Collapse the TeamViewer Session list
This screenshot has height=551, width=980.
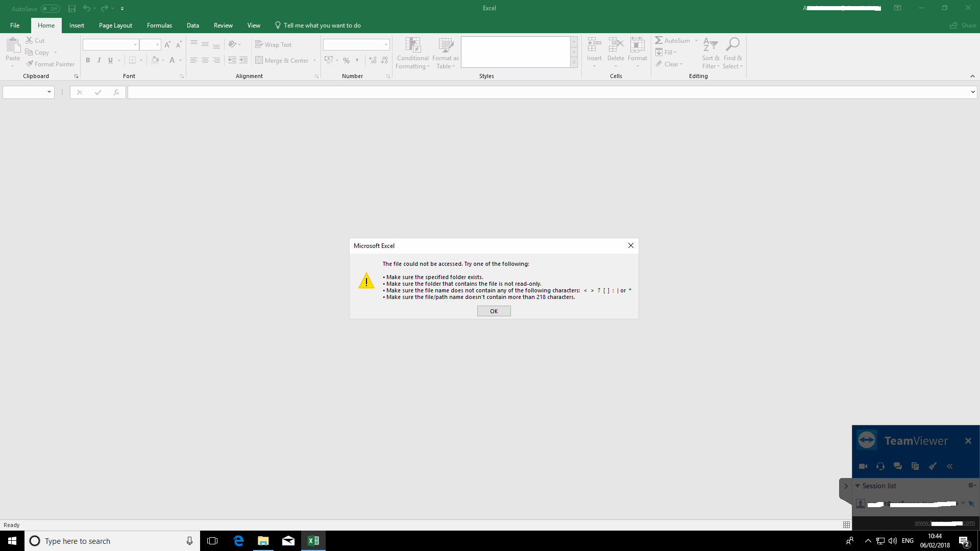coord(857,486)
